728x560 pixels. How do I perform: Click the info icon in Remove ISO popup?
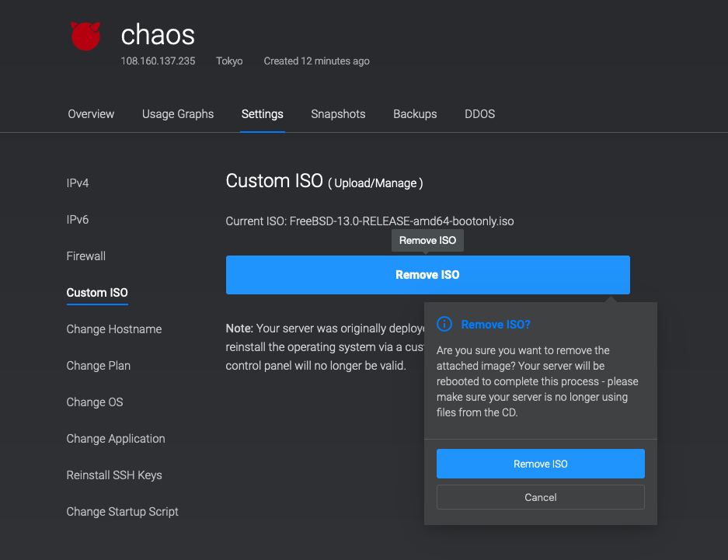coord(444,325)
